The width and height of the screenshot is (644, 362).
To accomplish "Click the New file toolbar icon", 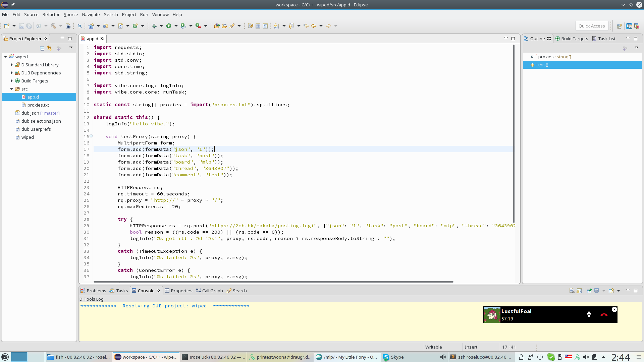I will point(7,26).
